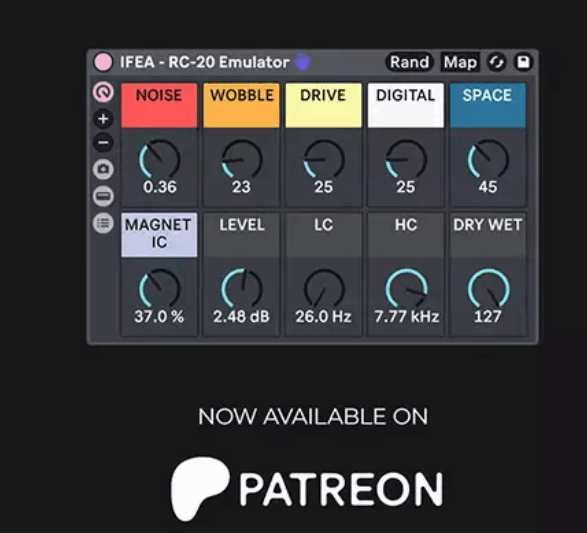The image size is (587, 533).
Task: Click the orange WOBBLE macro label
Action: 241,105
